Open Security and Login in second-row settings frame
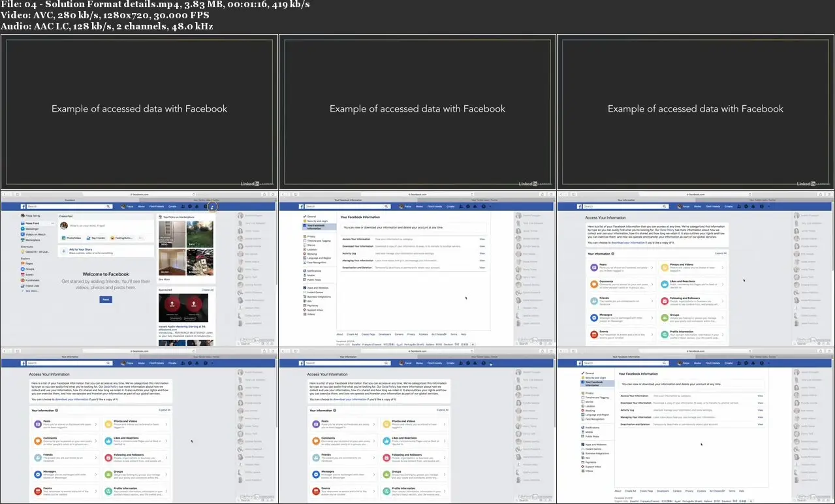835x504 pixels. [315, 221]
